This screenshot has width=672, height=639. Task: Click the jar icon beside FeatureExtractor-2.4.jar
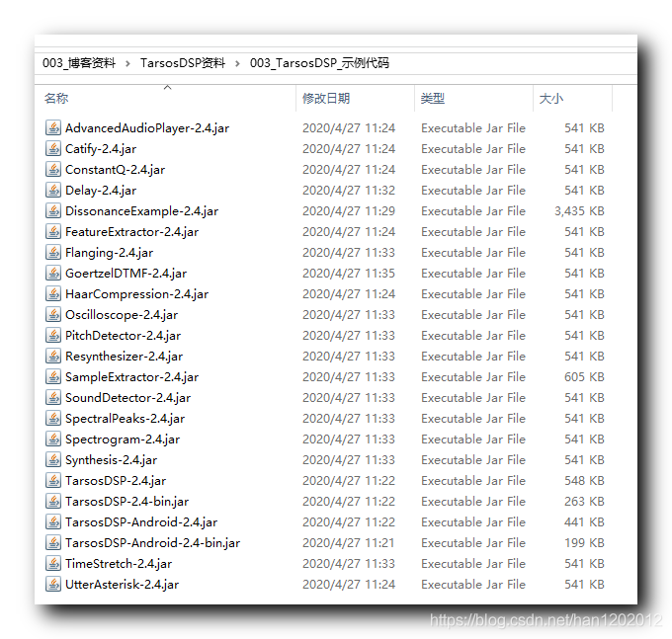point(53,232)
